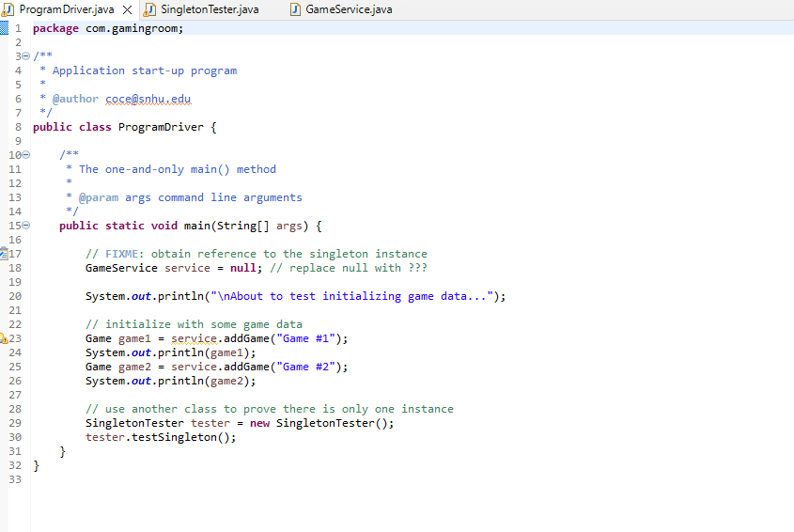Click the "Game #2" string literal

[x=305, y=367]
